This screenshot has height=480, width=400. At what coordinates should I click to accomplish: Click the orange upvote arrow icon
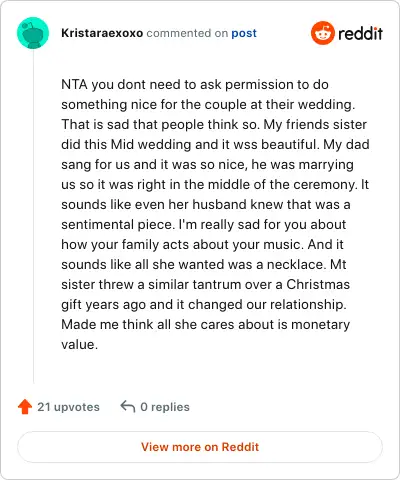(x=25, y=407)
